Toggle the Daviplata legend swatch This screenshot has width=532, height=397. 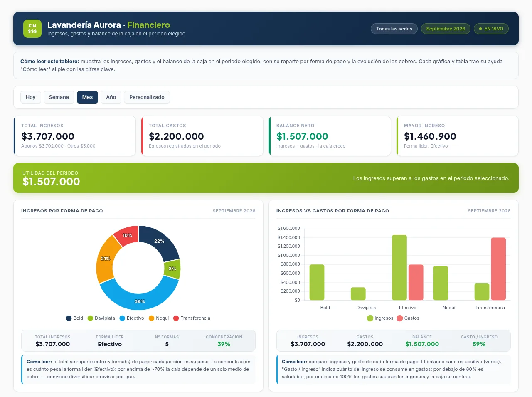(x=90, y=318)
